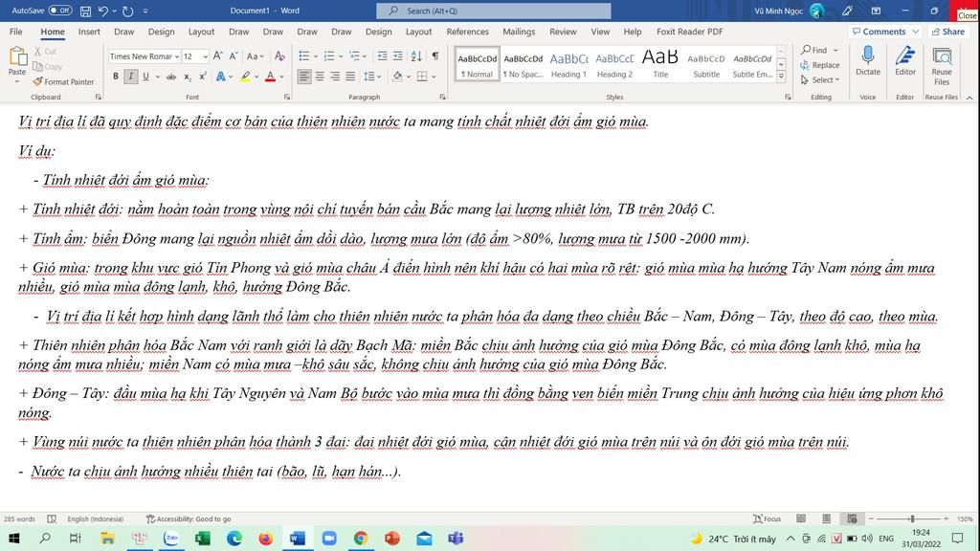Click the Redo arrow icon
Viewport: 980px width, 551px height.
coord(127,11)
